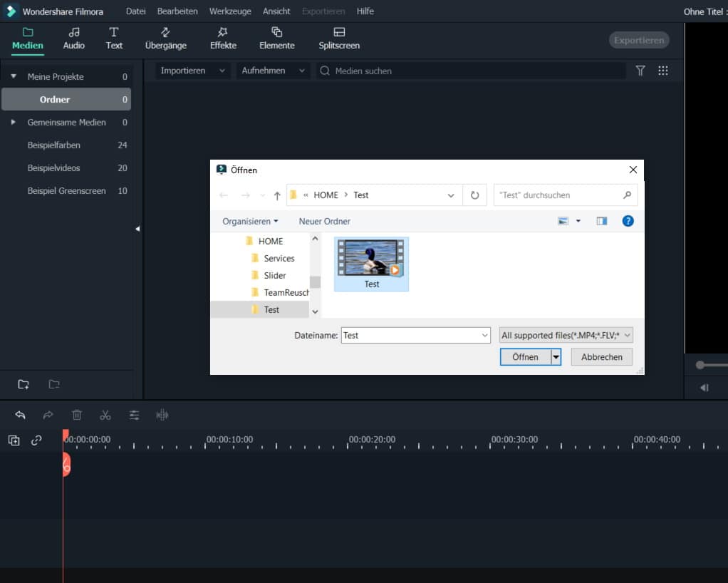Open the audio waveform tool in timeline toolbar

pyautogui.click(x=162, y=415)
